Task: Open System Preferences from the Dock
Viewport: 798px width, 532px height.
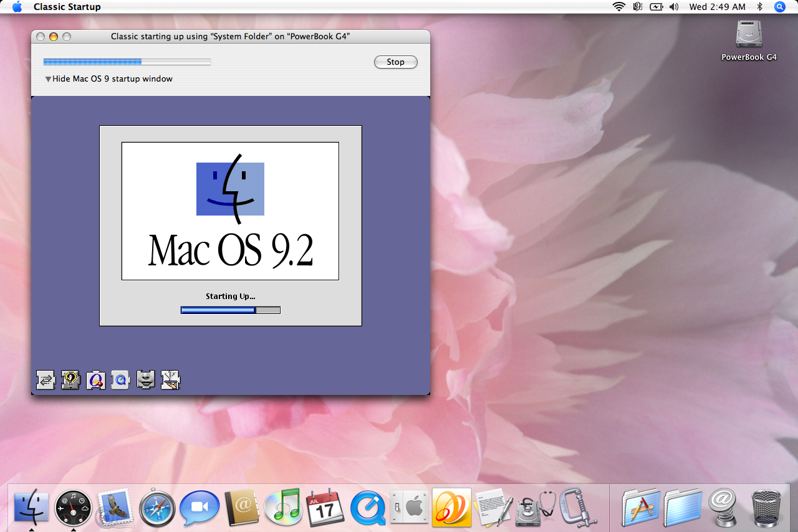Action: coord(408,508)
